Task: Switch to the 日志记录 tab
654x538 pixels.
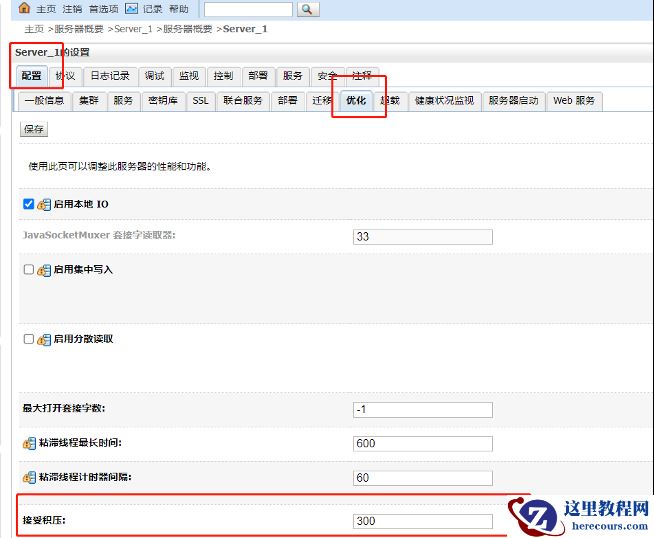Action: pos(110,76)
